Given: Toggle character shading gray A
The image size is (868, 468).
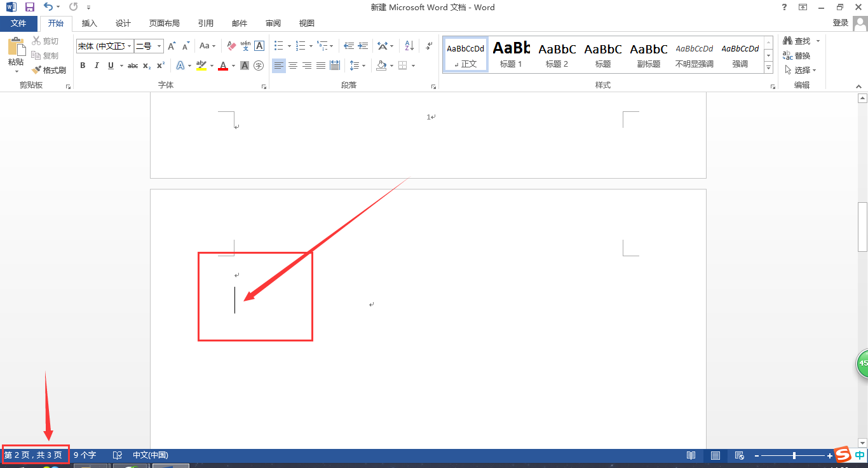Looking at the screenshot, I should tap(245, 65).
